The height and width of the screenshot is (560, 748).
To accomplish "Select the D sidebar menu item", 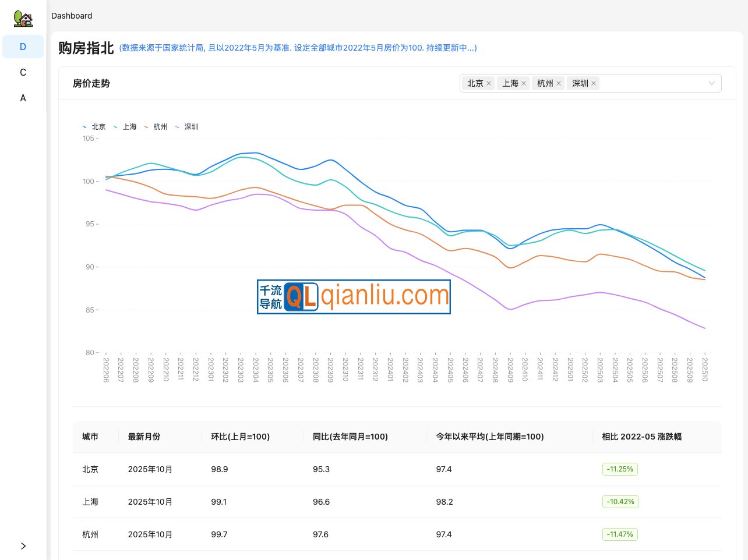I will coord(23,47).
